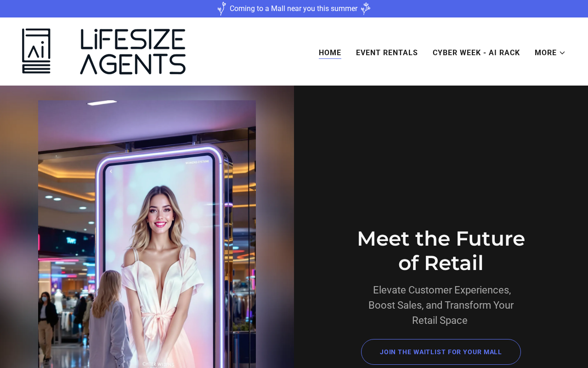Viewport: 588px width, 368px height.
Task: Expand the MORE menu chevron
Action: [x=562, y=53]
